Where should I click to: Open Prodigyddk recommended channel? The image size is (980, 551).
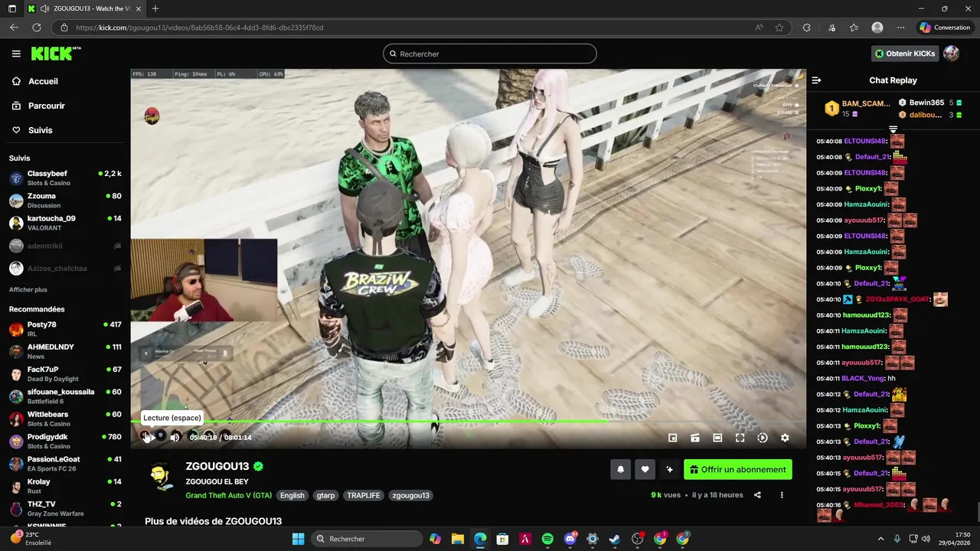point(65,441)
